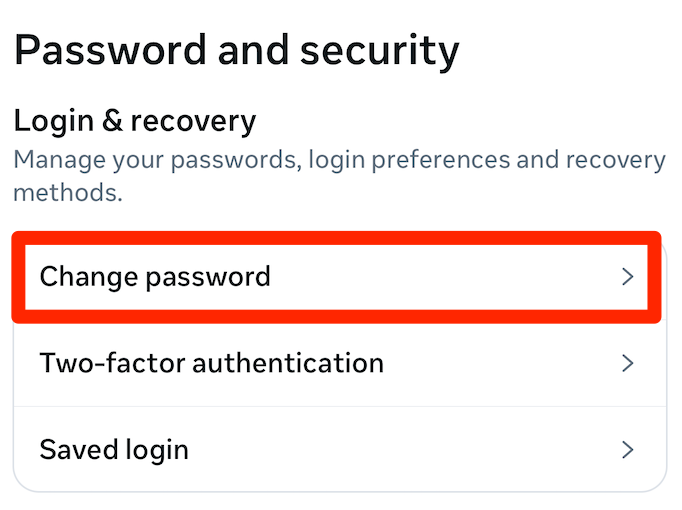Click the 'methods.' line of the description

coord(68,192)
